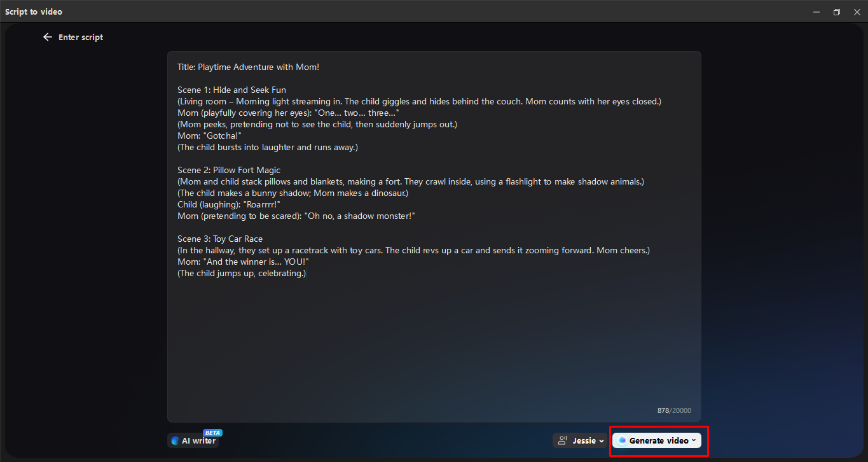Screen dimensions: 868x462
Task: Open the AI writer tool
Action: pyautogui.click(x=193, y=440)
